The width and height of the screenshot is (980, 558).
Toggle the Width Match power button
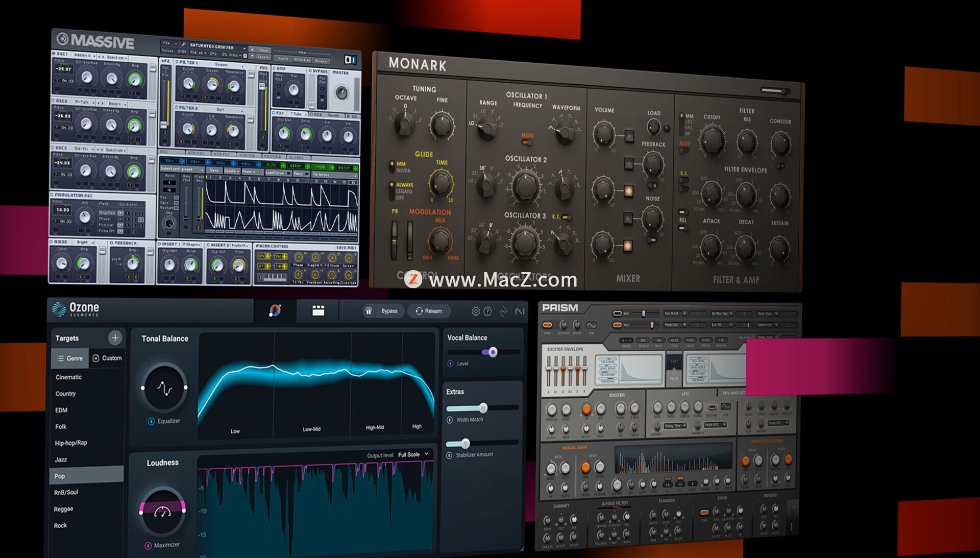[x=450, y=420]
